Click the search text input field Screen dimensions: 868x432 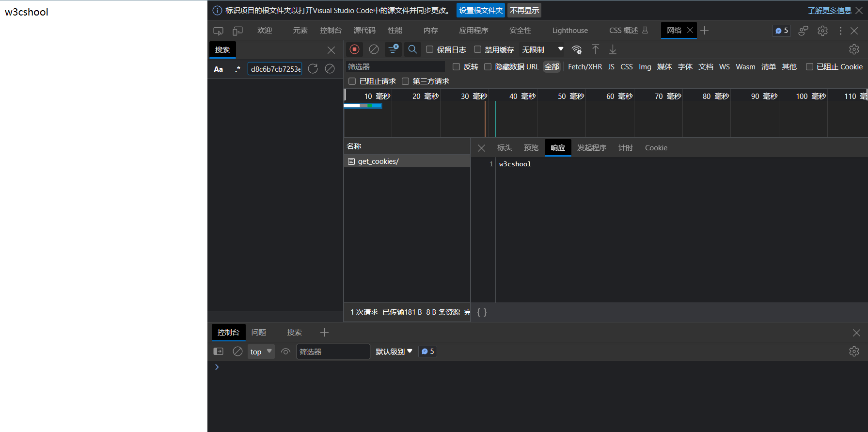coord(275,69)
